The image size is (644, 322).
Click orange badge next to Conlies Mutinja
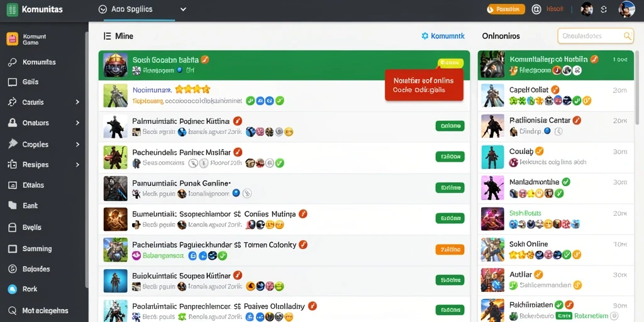pyautogui.click(x=303, y=214)
